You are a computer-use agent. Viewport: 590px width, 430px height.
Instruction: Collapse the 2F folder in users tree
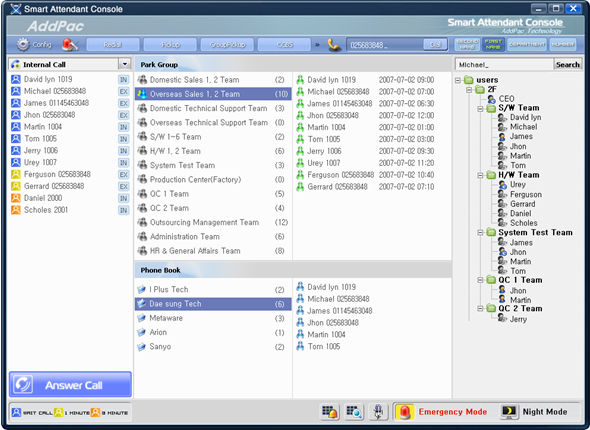coord(469,90)
